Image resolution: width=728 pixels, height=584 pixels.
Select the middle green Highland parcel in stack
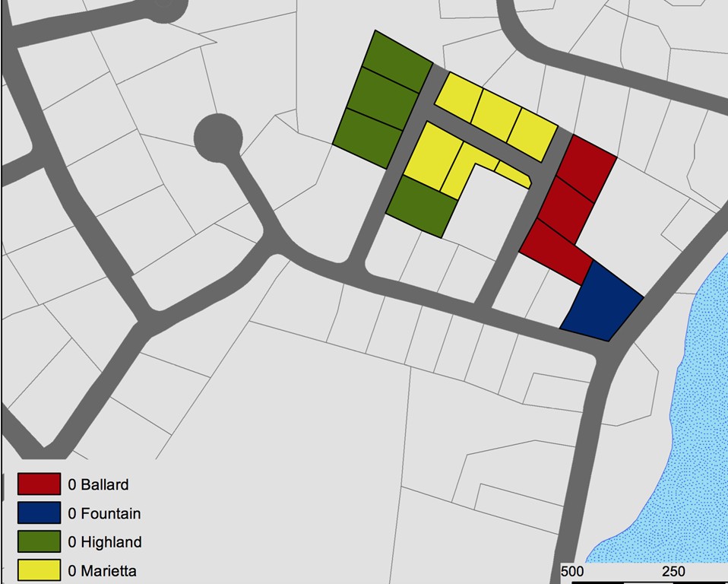(382, 99)
